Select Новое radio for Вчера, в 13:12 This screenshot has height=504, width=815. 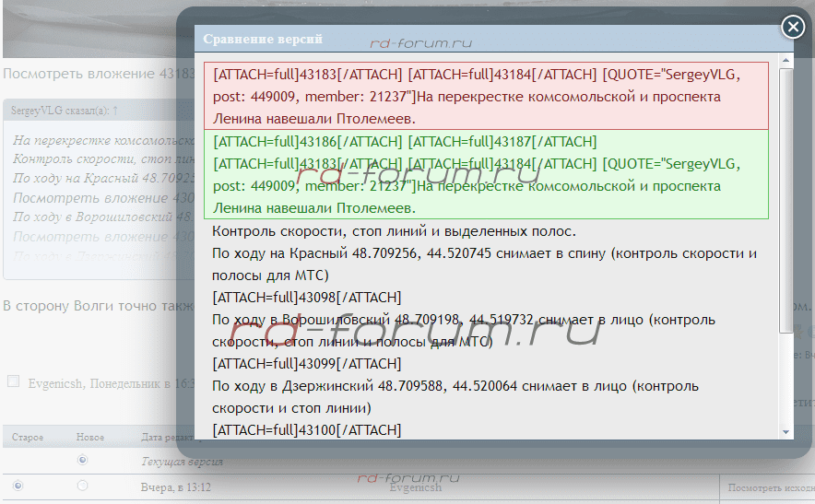tap(83, 486)
